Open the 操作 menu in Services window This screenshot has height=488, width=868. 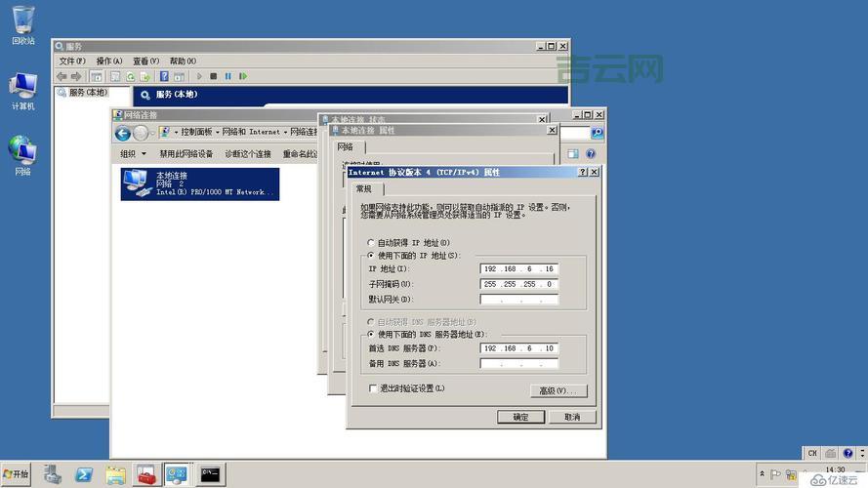click(x=109, y=61)
